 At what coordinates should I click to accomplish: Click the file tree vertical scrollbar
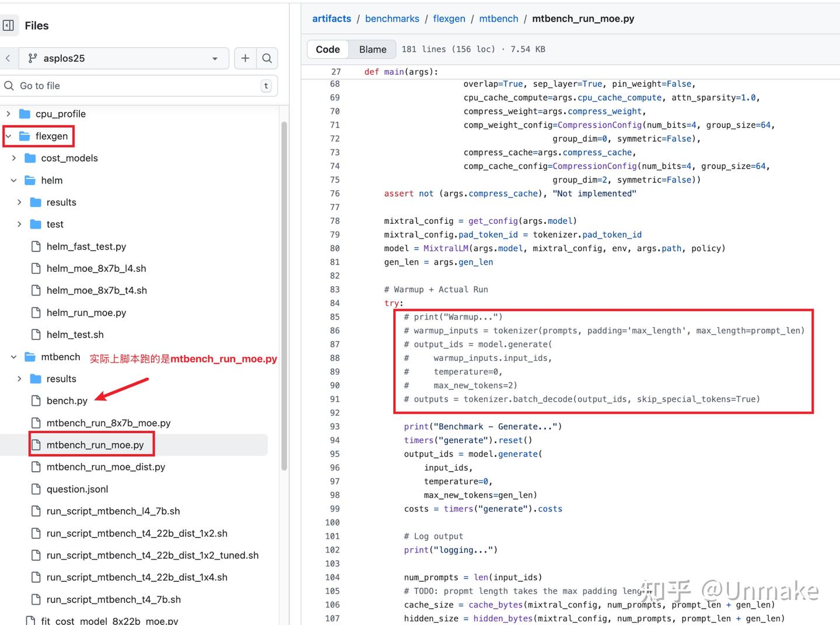point(284,296)
